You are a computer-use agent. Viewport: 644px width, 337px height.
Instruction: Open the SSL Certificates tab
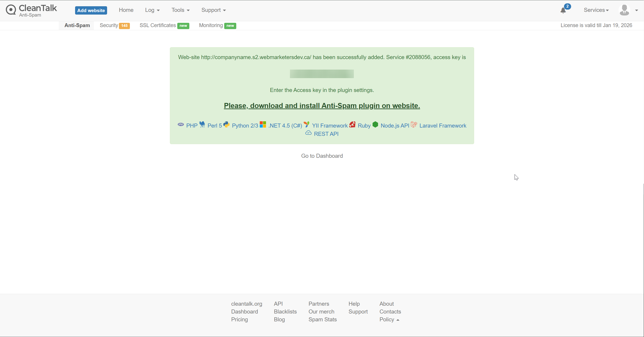(x=164, y=26)
